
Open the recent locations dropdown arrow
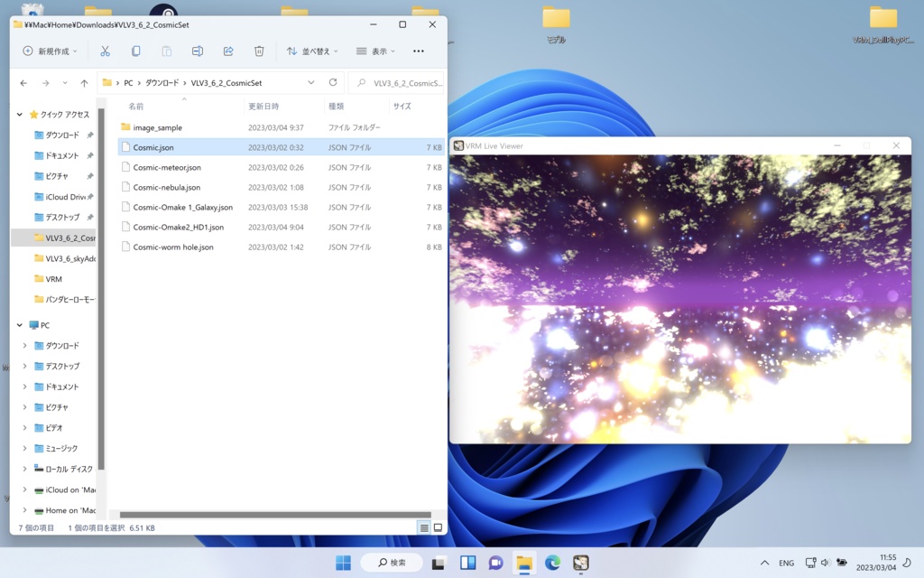point(65,83)
